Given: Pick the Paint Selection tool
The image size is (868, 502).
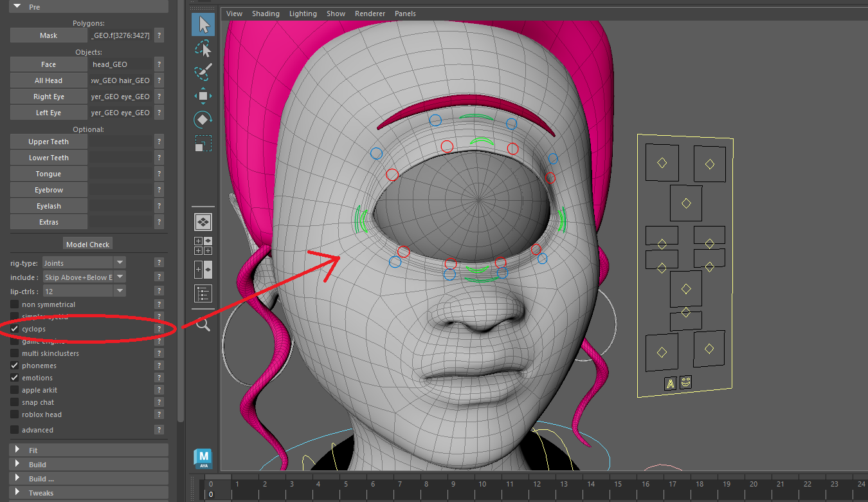Looking at the screenshot, I should [x=203, y=72].
